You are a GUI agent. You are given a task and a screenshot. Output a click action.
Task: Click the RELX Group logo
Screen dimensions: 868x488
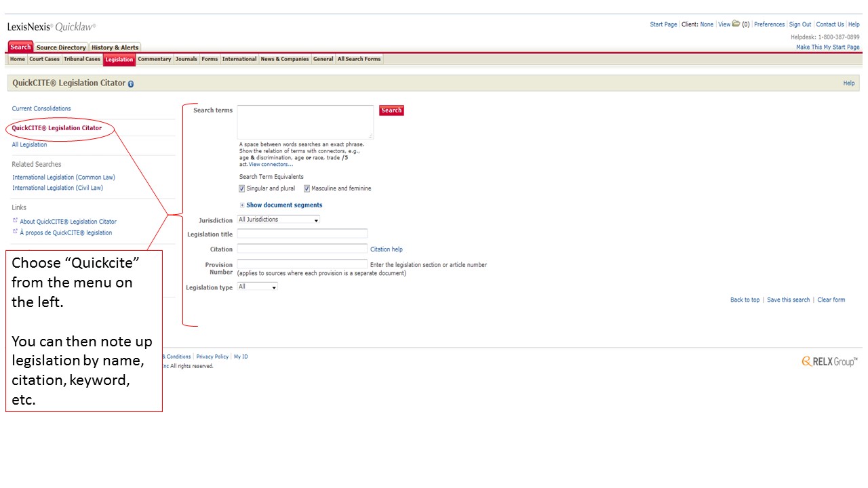coord(829,361)
